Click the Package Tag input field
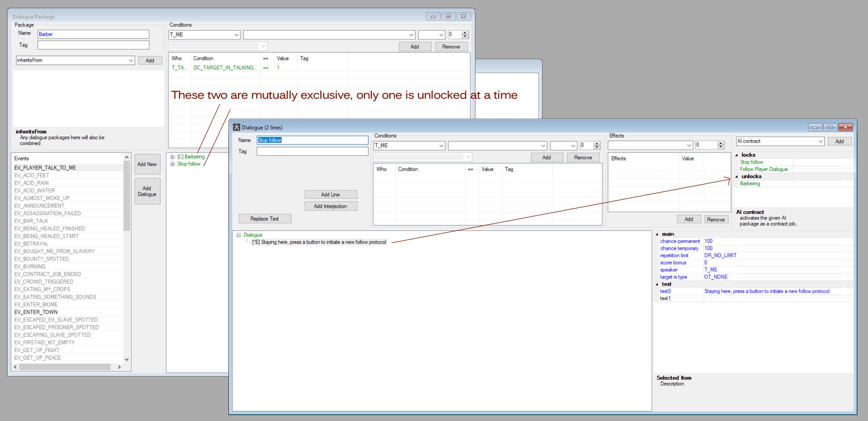 point(93,45)
